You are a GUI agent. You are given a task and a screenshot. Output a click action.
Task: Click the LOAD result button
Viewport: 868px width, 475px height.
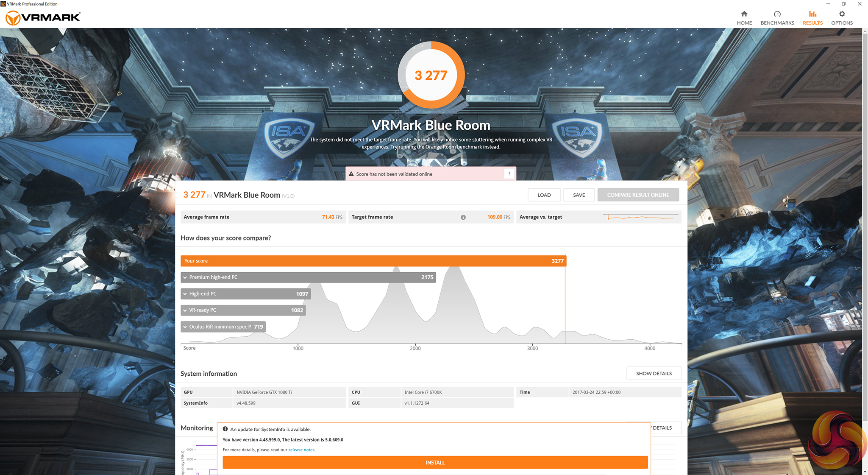point(544,195)
